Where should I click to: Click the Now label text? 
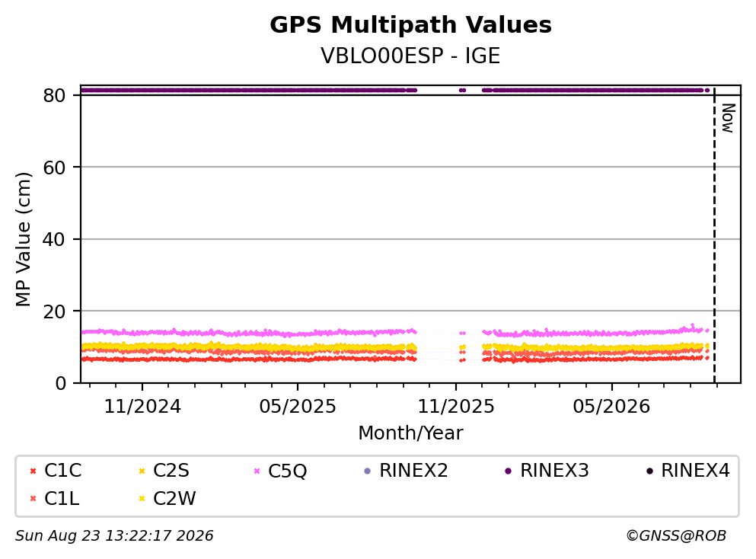[728, 118]
